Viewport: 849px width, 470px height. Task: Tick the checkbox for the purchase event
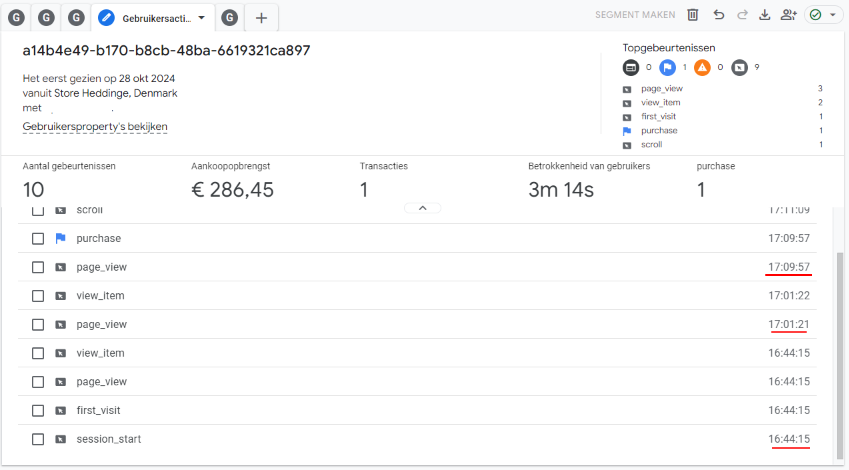pyautogui.click(x=38, y=239)
